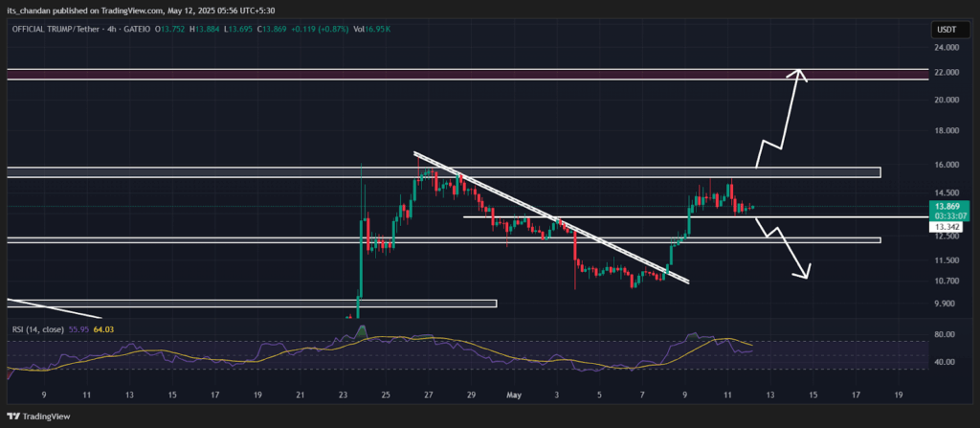Click the change value +0.119 (+0.87%)
This screenshot has width=980, height=428.
coord(318,29)
